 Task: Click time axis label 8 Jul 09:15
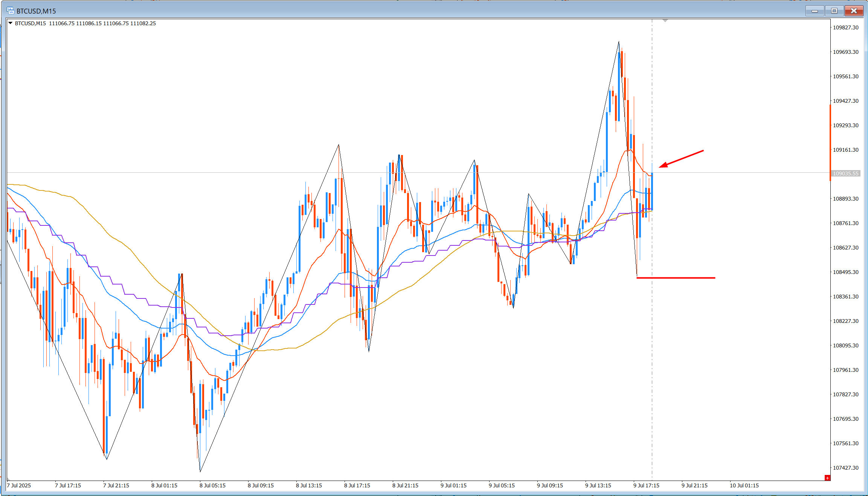(261, 485)
